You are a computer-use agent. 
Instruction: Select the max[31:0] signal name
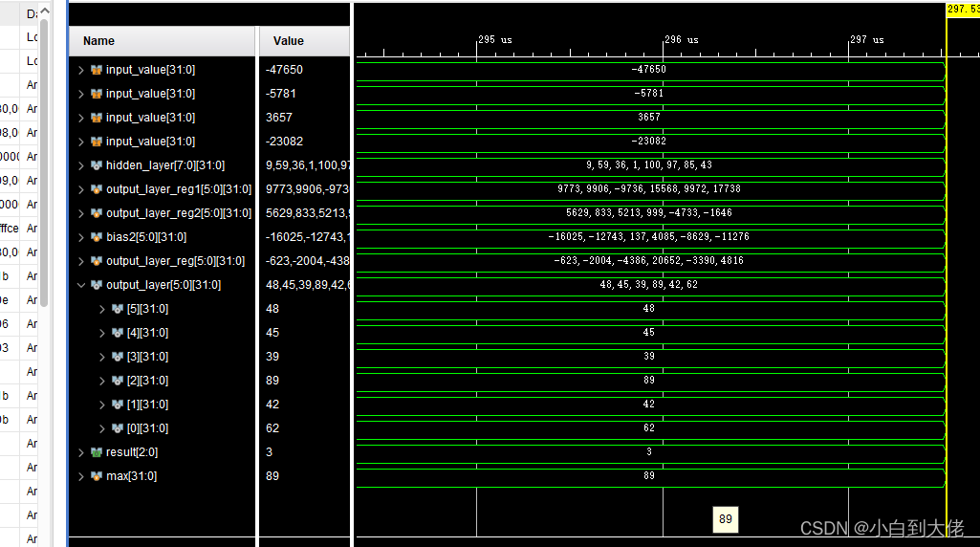[131, 476]
